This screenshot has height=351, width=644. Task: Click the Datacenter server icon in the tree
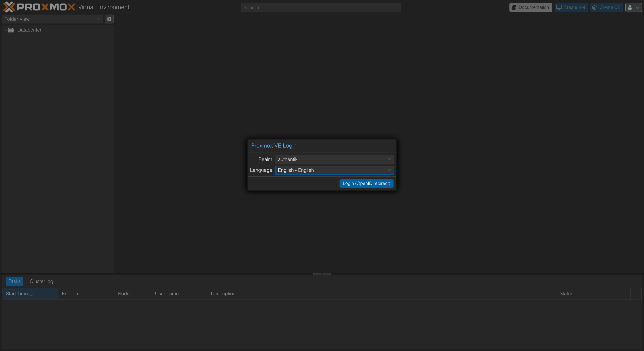click(x=12, y=30)
